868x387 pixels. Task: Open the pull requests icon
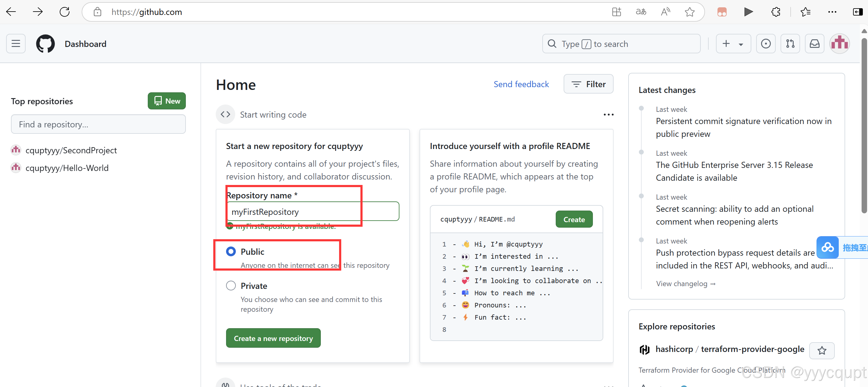[790, 44]
